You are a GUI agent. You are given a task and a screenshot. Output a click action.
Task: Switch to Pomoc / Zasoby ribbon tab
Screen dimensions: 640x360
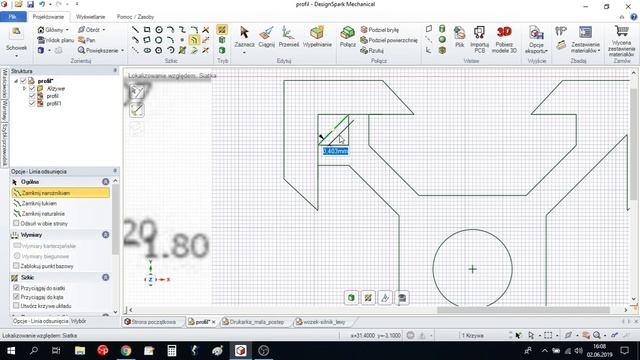pos(135,17)
